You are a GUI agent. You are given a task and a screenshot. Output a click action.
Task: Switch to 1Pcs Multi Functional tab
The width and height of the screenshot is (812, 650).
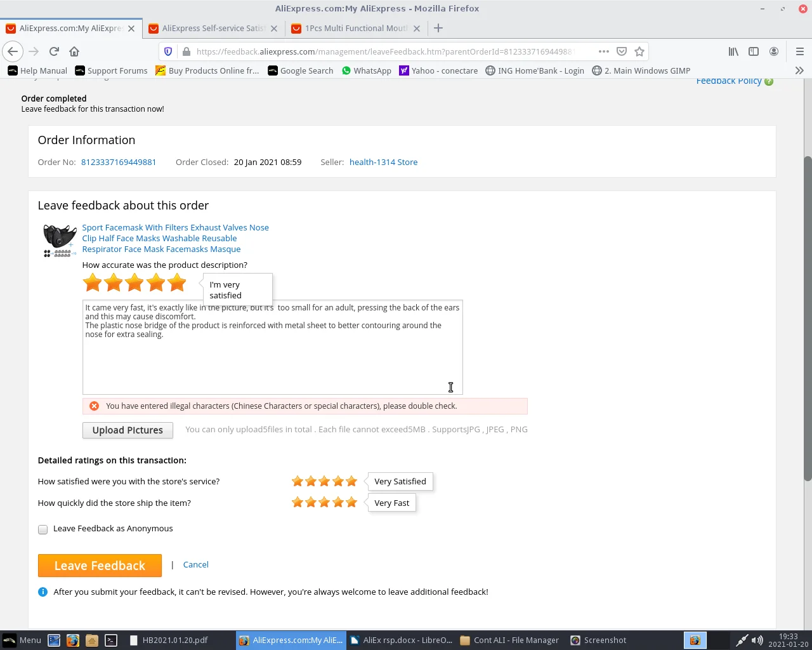coord(356,28)
